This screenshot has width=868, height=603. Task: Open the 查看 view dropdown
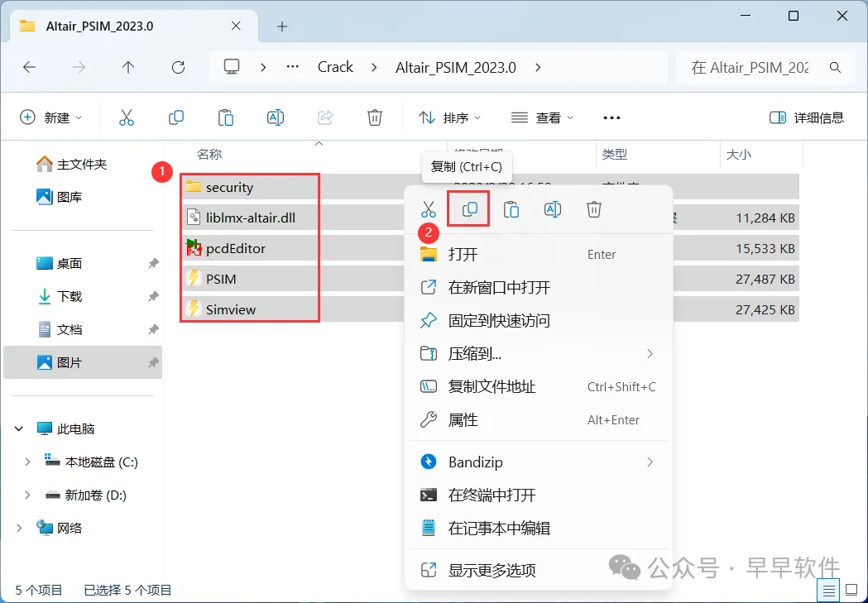(542, 117)
